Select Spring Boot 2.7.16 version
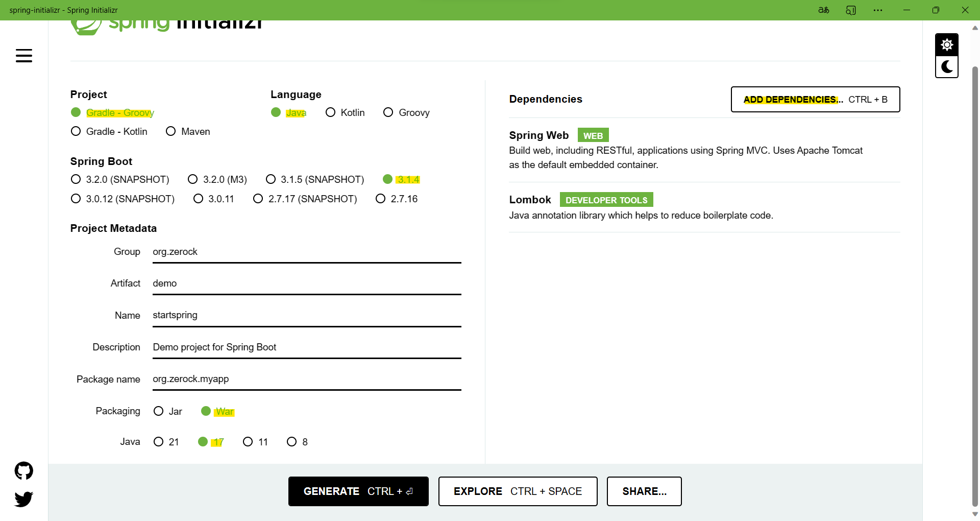980x521 pixels. (x=397, y=199)
